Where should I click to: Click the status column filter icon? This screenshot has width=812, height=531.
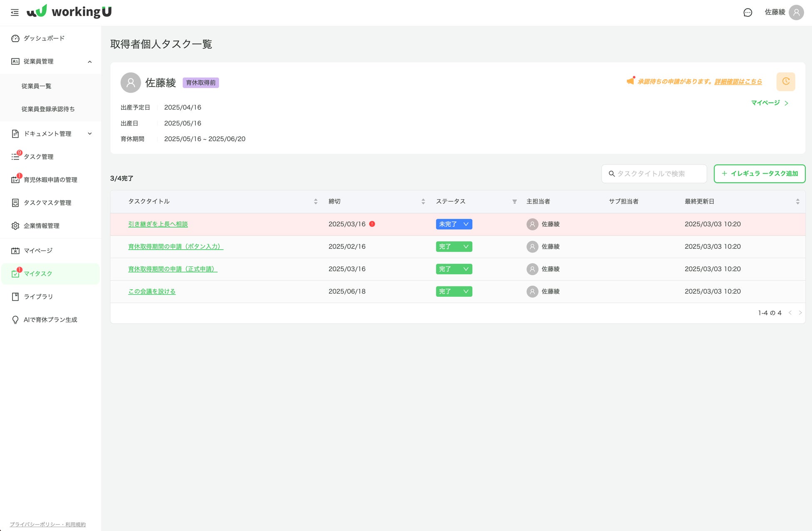[514, 202]
